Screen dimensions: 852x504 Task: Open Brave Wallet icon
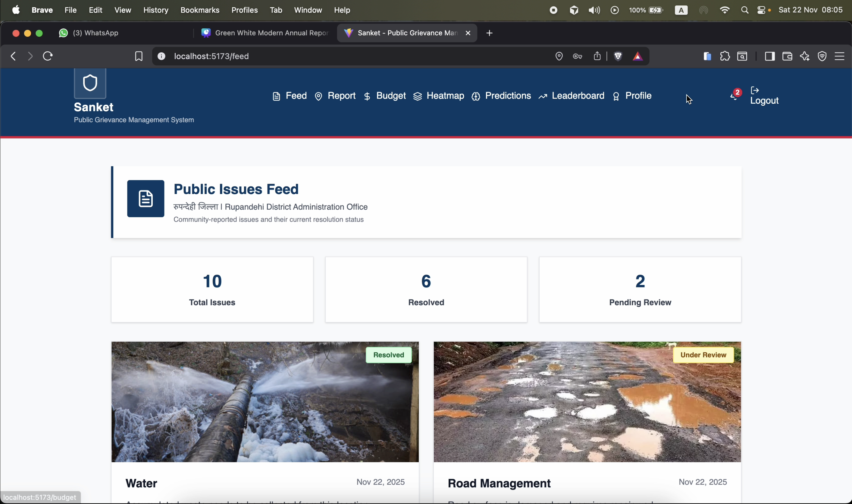pos(787,56)
